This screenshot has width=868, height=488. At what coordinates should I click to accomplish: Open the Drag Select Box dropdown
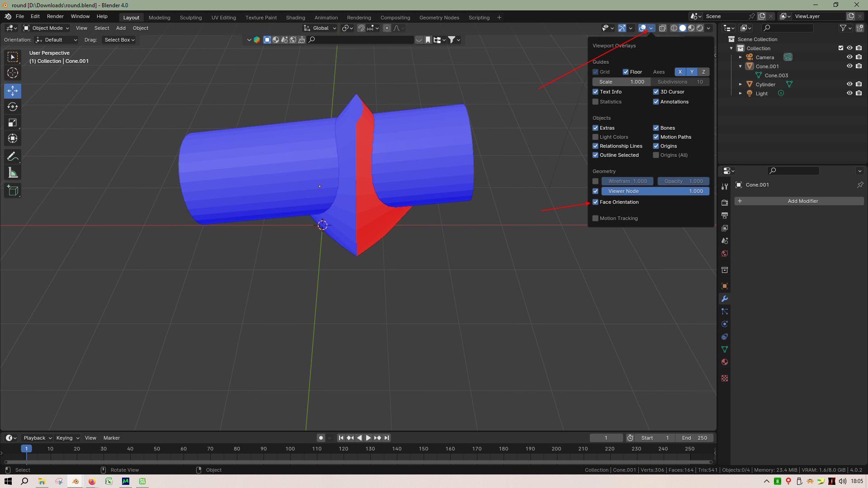point(119,40)
